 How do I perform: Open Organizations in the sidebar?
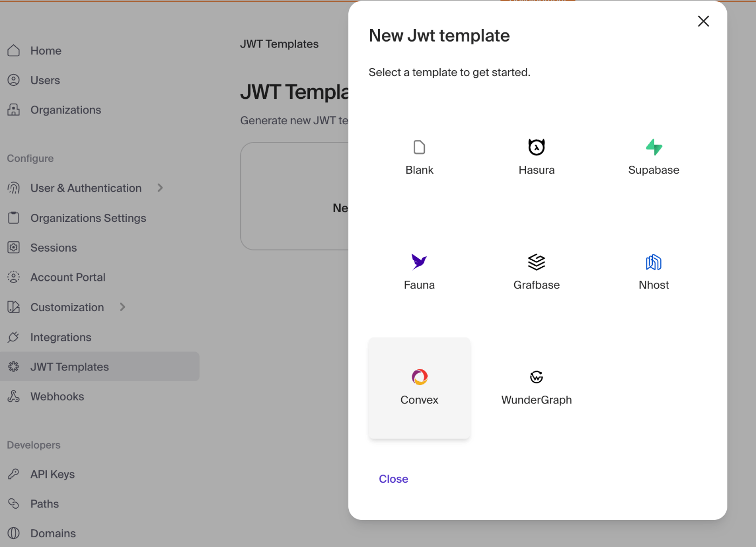pyautogui.click(x=66, y=110)
